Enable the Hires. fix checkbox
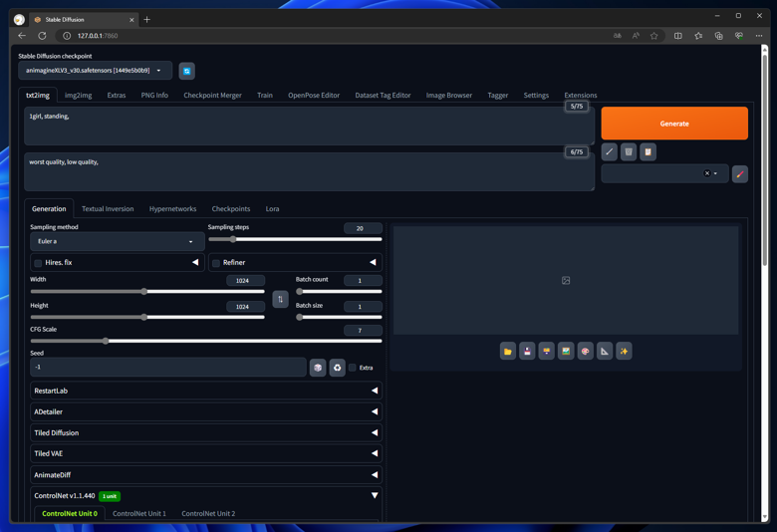 pos(38,263)
